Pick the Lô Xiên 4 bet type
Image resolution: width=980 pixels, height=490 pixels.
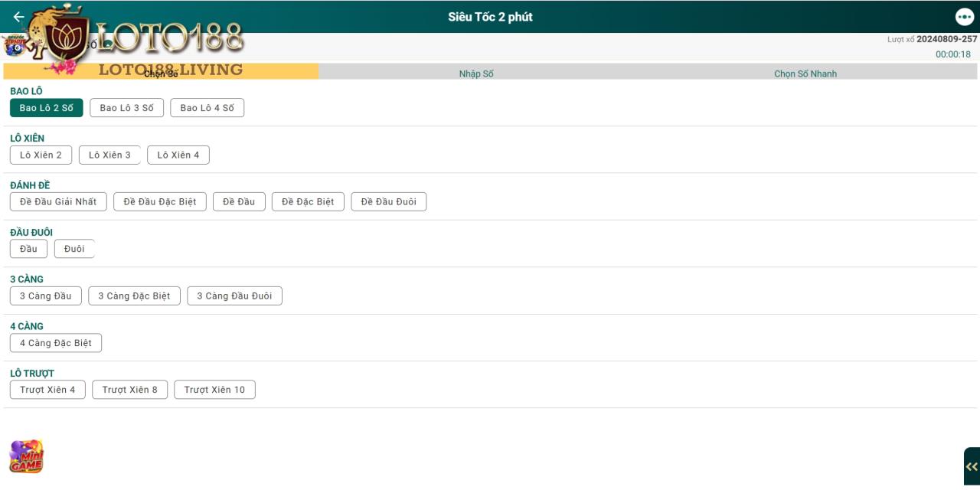tap(178, 155)
